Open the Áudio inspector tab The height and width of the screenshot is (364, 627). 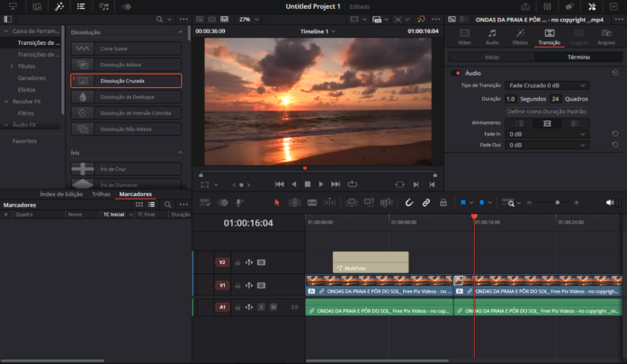[492, 38]
